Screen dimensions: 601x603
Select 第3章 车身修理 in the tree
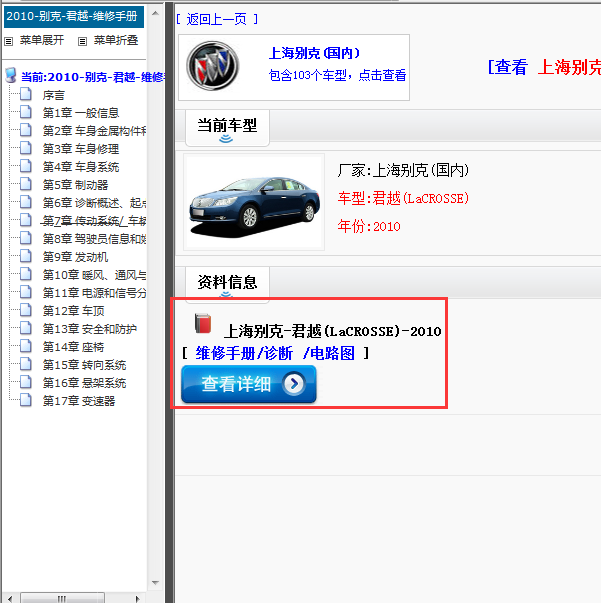[x=82, y=149]
